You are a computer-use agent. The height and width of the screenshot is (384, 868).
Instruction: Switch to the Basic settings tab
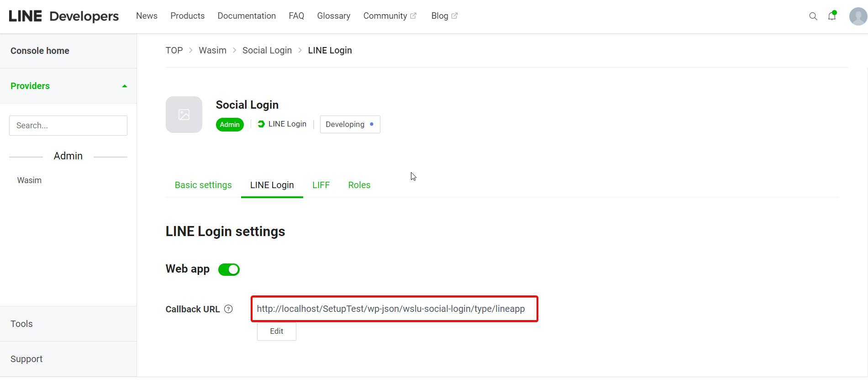click(203, 185)
